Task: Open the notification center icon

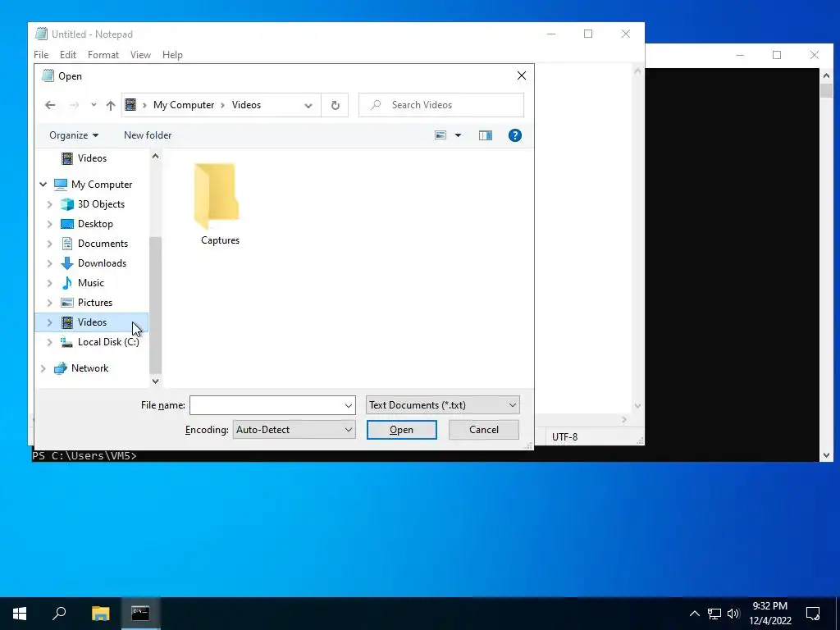Action: click(x=813, y=614)
